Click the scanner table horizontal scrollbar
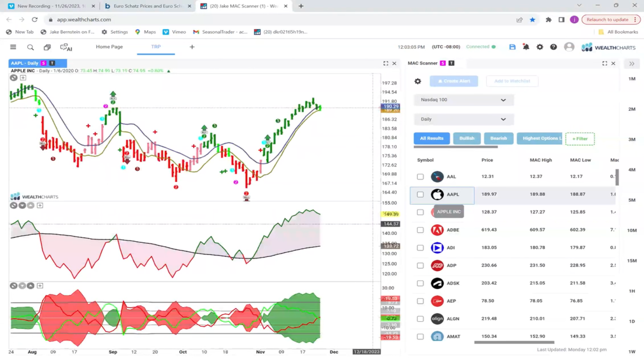The width and height of the screenshot is (644, 362). coord(514,343)
